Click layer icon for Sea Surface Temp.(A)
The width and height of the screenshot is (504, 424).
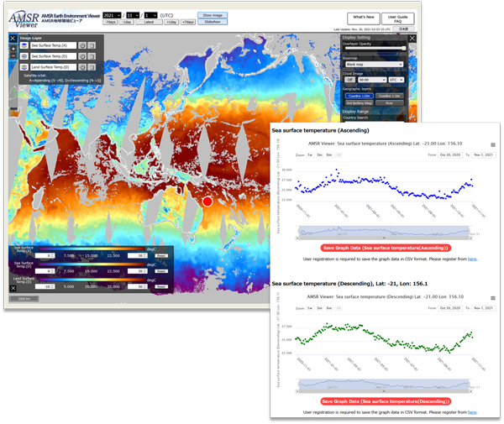pos(24,45)
